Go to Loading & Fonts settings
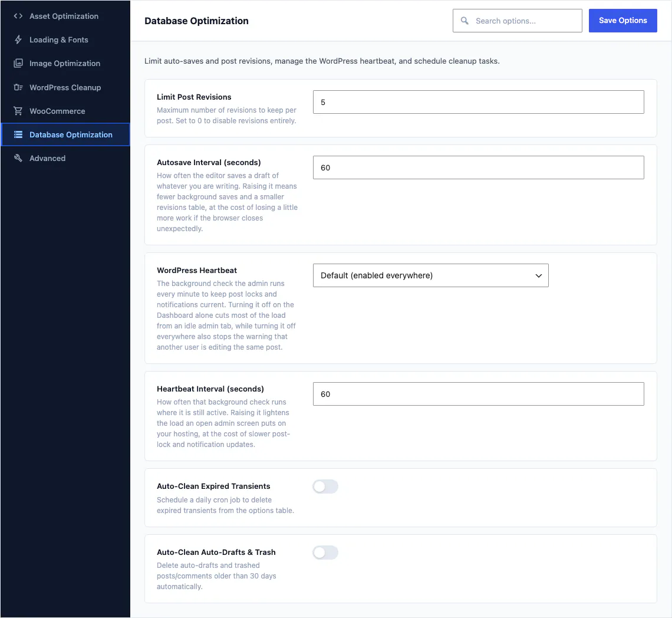672x618 pixels. (x=65, y=40)
